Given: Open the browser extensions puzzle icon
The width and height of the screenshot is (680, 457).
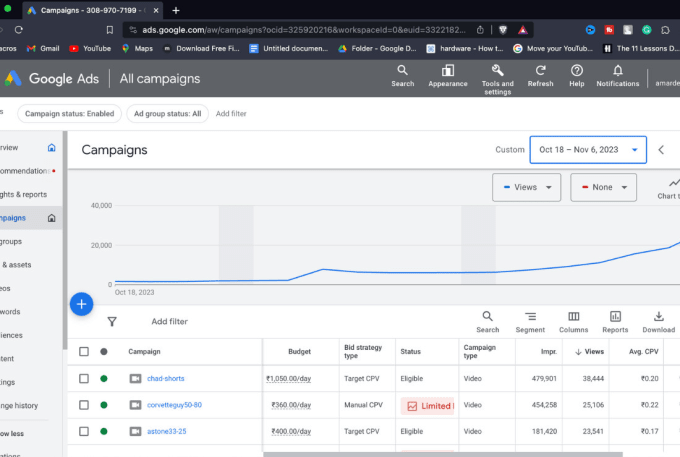Looking at the screenshot, I should [x=665, y=29].
